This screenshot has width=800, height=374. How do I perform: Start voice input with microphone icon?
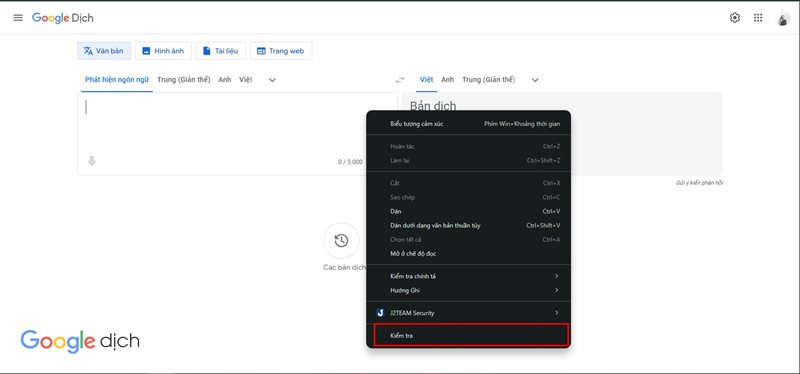(x=92, y=161)
